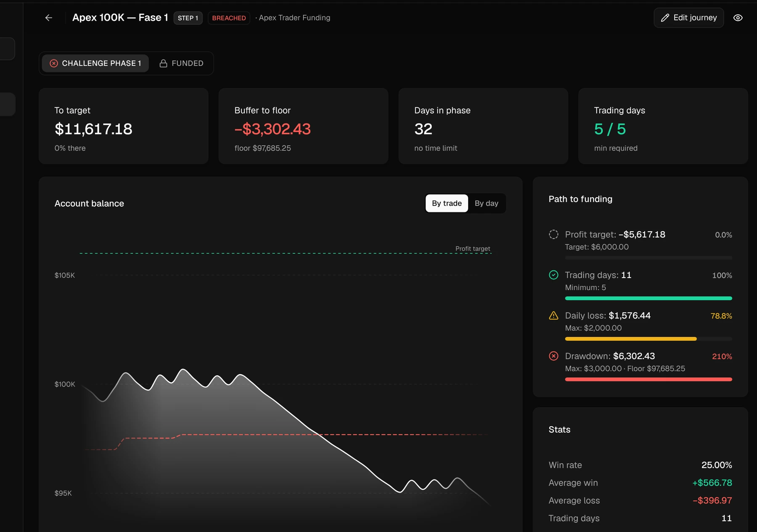Click the Daily loss warning triangle icon

click(x=553, y=315)
